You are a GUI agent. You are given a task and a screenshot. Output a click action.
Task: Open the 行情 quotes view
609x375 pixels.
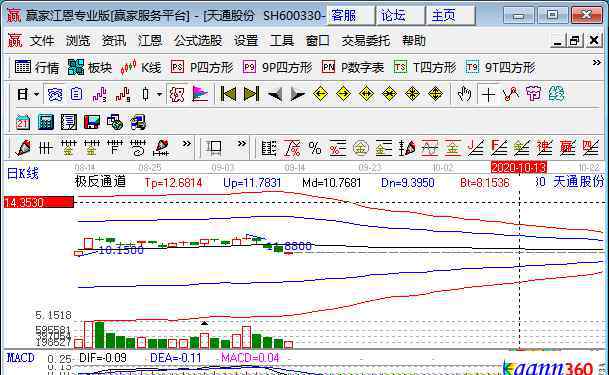point(37,68)
